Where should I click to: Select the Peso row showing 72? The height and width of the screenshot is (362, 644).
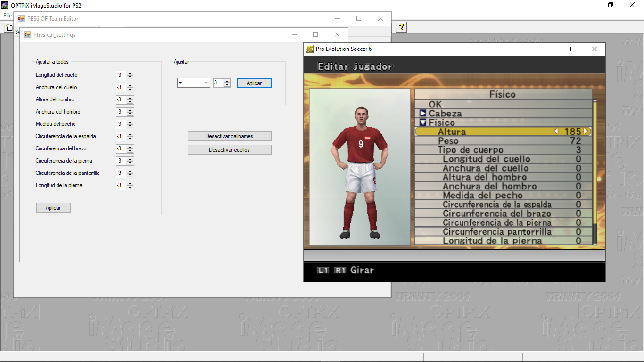tap(503, 141)
